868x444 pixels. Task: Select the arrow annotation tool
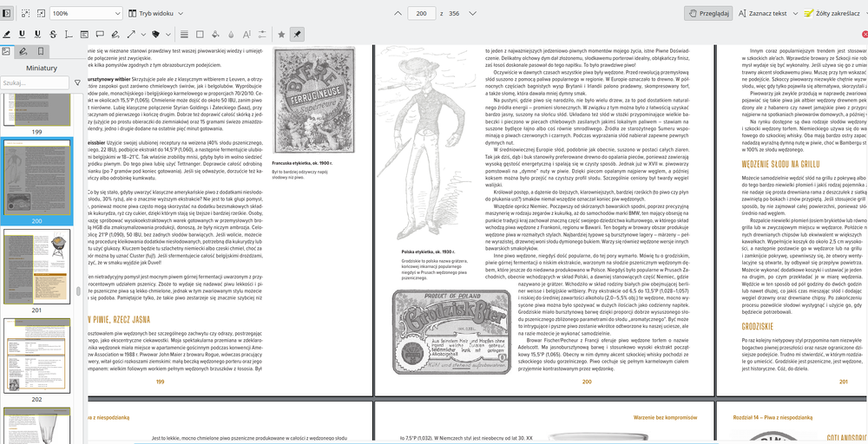point(130,35)
